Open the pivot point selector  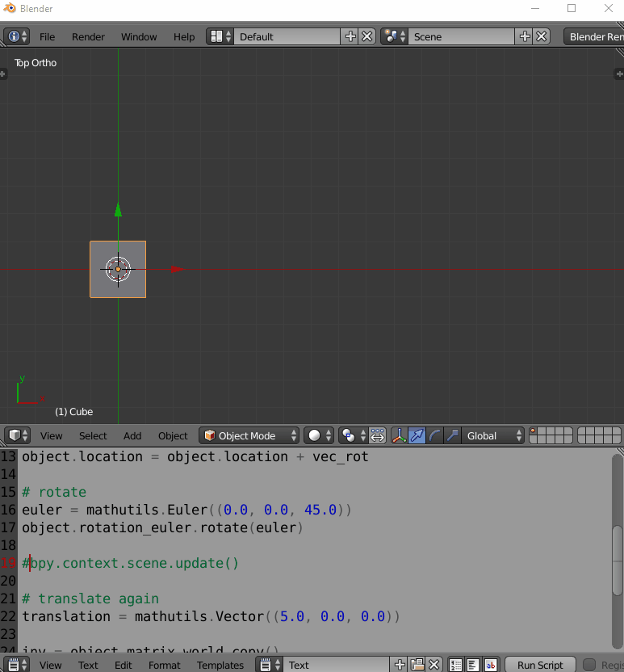[x=354, y=435]
